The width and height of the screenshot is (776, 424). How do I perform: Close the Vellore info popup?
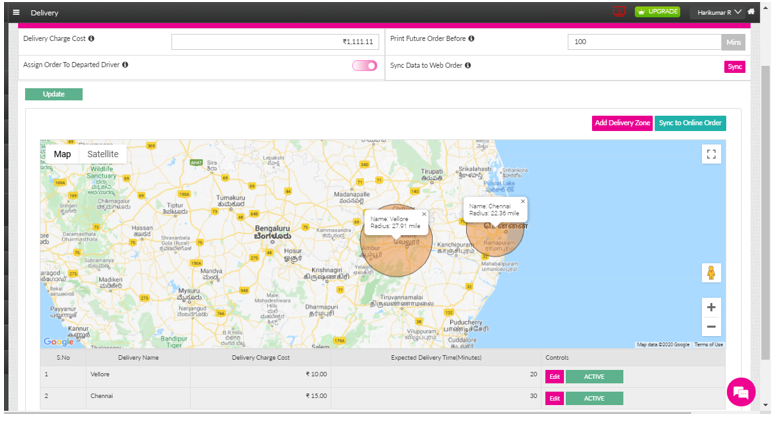click(424, 214)
